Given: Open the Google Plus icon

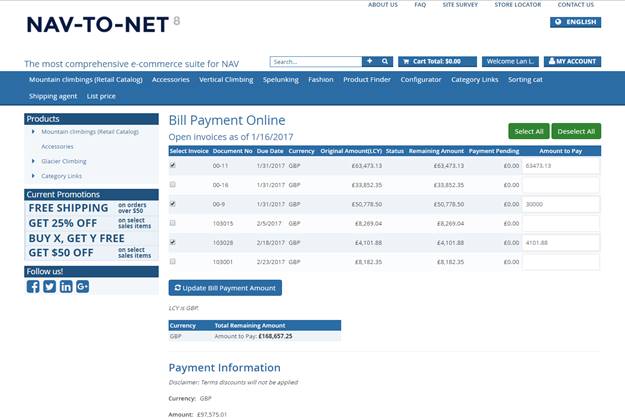Looking at the screenshot, I should [82, 287].
